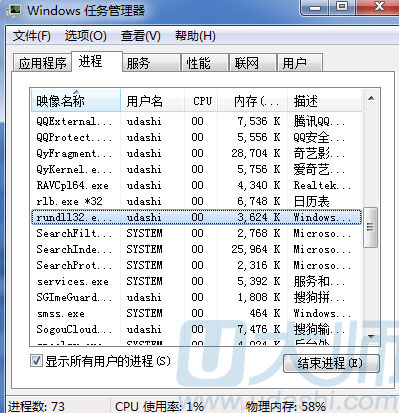Sort by 内存 column header
399x413 pixels.
[x=252, y=101]
